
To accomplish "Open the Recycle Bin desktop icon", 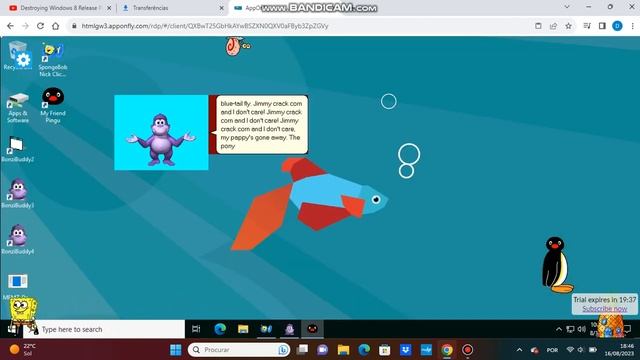I will click(18, 56).
